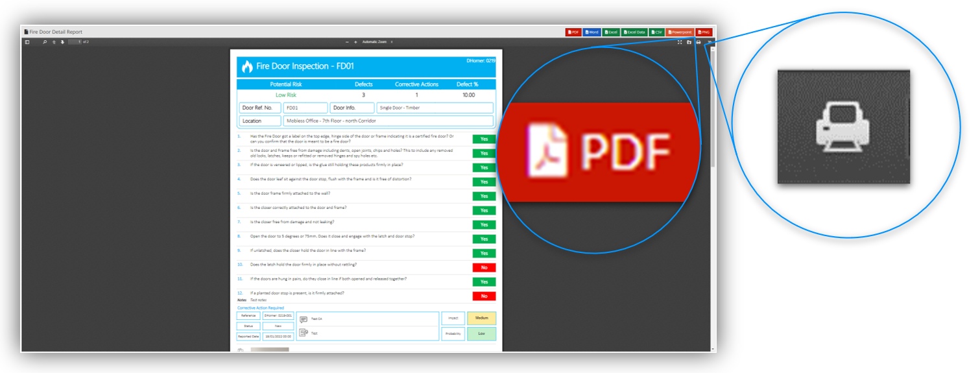This screenshot has height=373, width=980.
Task: Switch to presentation fullscreen mode
Action: tap(680, 42)
